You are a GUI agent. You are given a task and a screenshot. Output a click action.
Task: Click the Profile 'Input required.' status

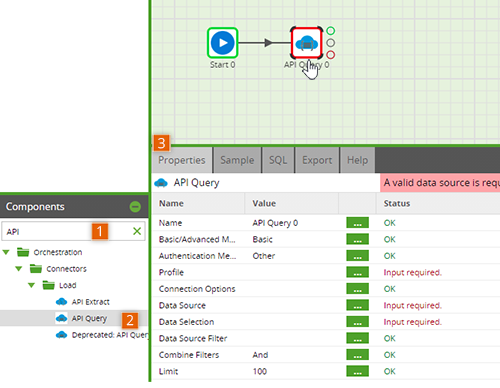(x=413, y=272)
